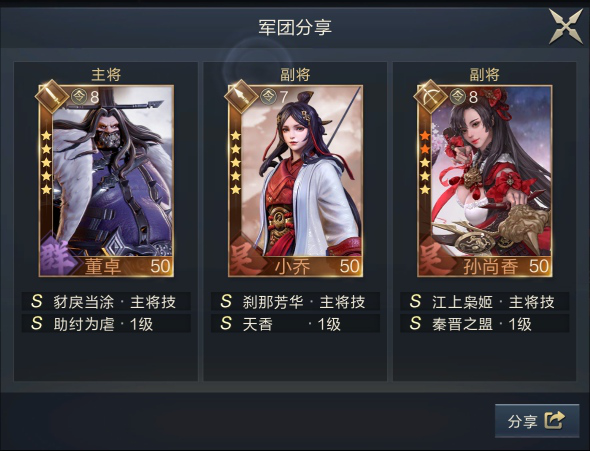Open the 豺戾当涂 主将技 skill row
Image resolution: width=590 pixels, height=451 pixels.
[106, 301]
